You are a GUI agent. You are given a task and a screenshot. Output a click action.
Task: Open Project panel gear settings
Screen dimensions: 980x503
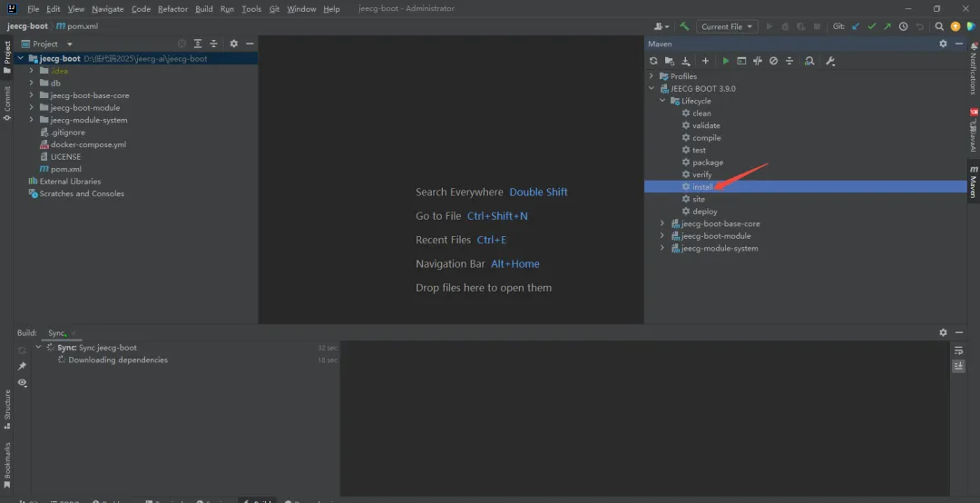[234, 44]
